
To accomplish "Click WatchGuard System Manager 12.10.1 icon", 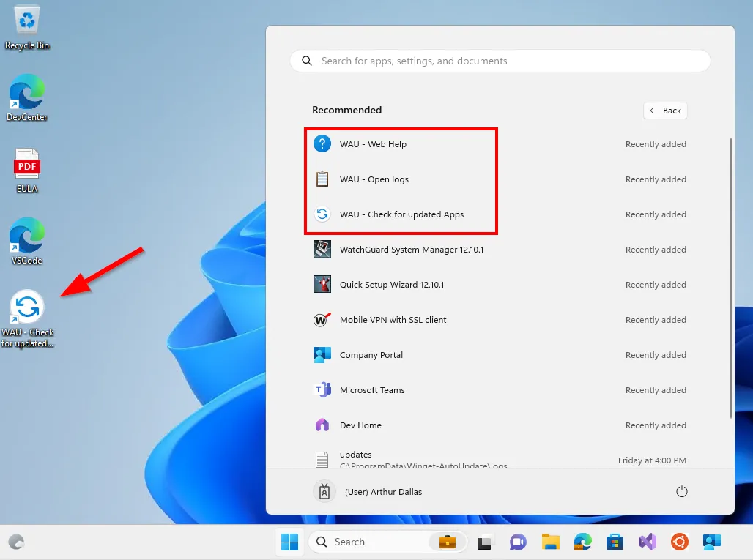I will click(322, 249).
